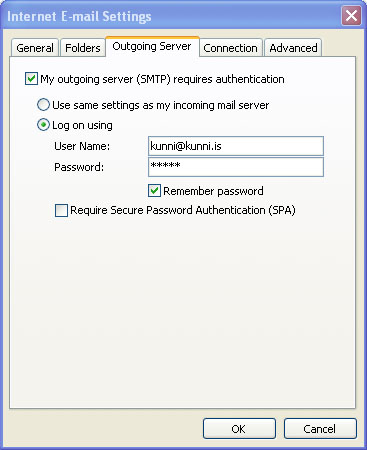Click the 'Require Secure Password Authentication (SPA)' text
This screenshot has height=450, width=367.
(x=183, y=210)
